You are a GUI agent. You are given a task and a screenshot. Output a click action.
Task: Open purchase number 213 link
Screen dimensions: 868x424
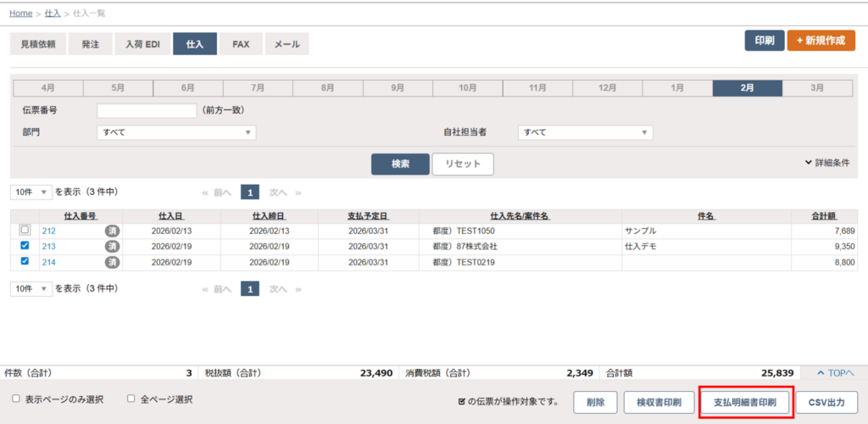point(48,247)
